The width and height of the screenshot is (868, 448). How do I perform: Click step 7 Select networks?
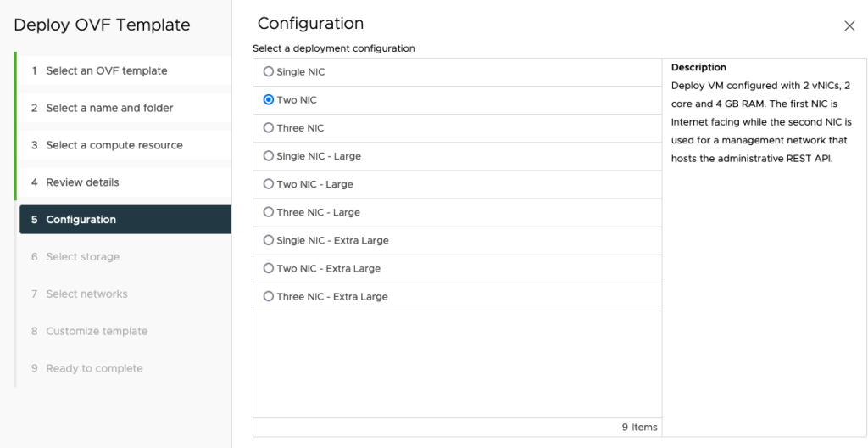[86, 294]
